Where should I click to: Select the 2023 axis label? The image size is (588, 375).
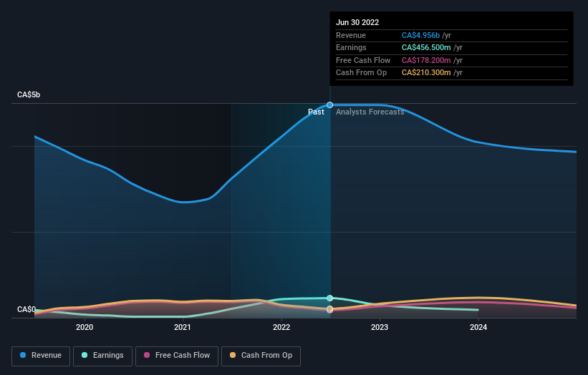click(380, 327)
